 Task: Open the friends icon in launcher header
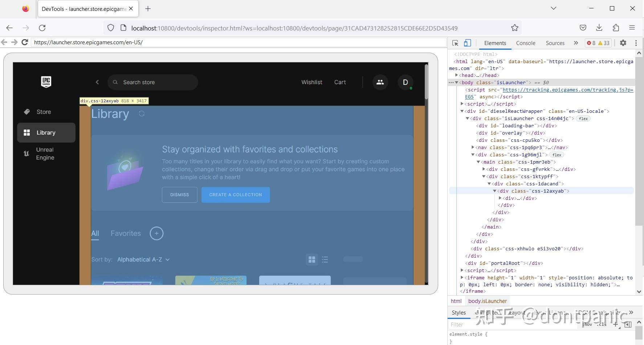tap(380, 82)
